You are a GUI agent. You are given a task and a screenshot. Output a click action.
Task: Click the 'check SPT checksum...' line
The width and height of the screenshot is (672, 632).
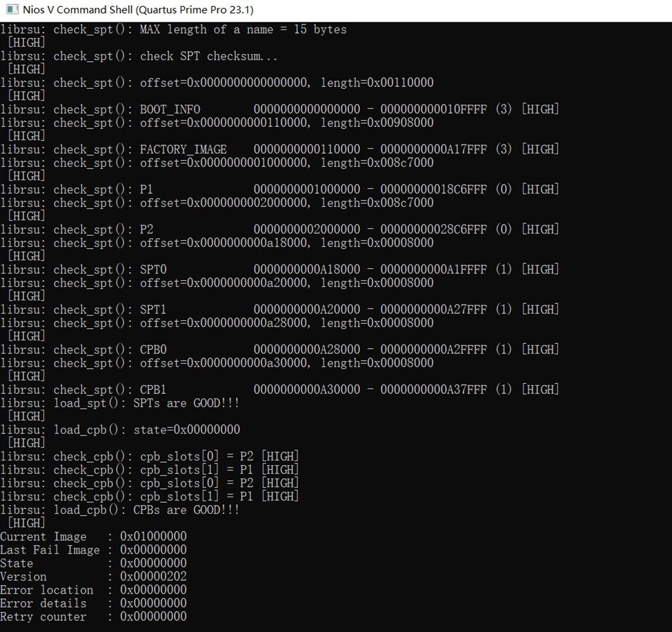[209, 56]
